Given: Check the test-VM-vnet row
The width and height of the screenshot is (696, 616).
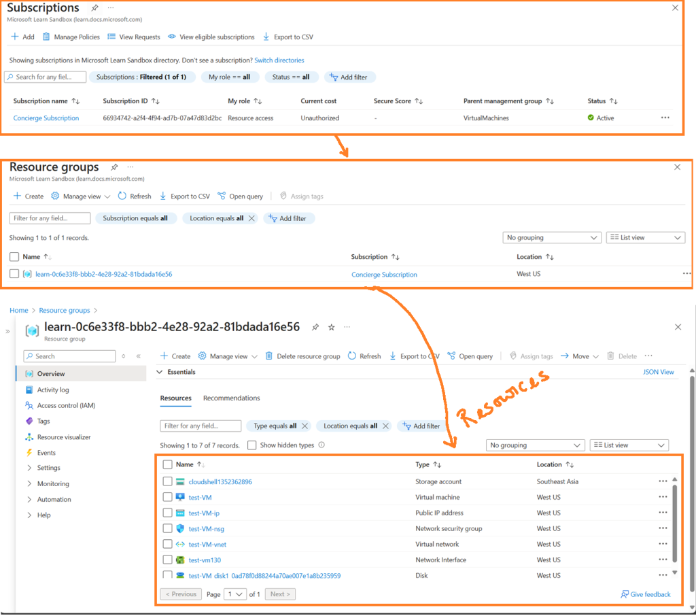Looking at the screenshot, I should [x=167, y=544].
